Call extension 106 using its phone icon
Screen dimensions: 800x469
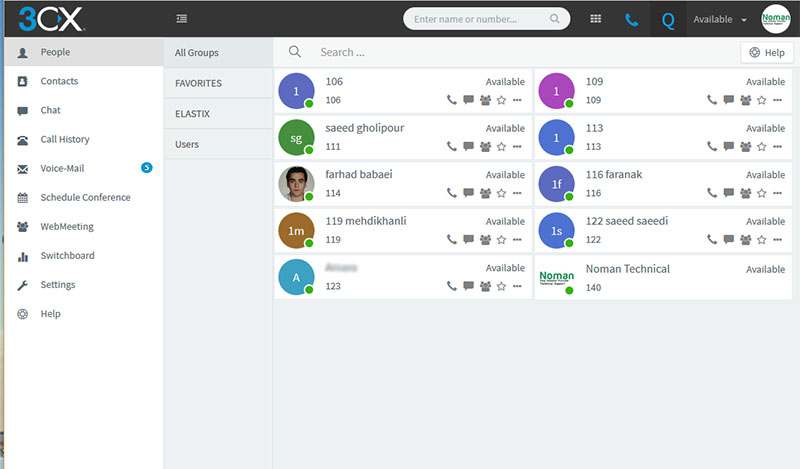(452, 100)
